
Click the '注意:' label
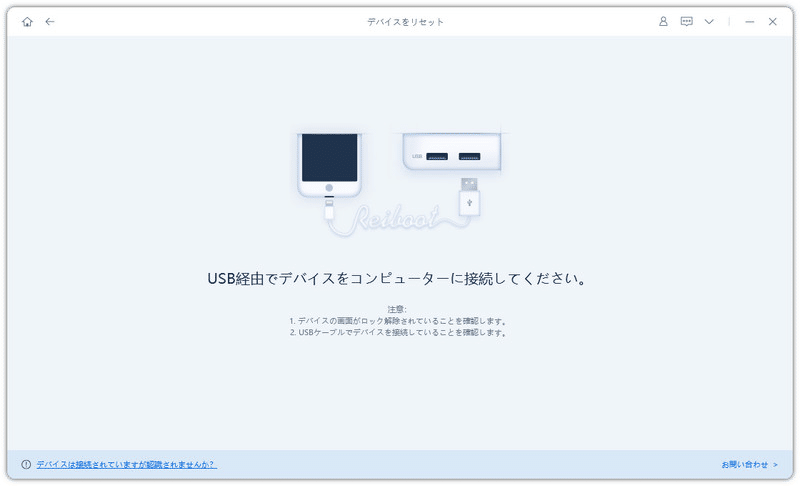[x=397, y=309]
